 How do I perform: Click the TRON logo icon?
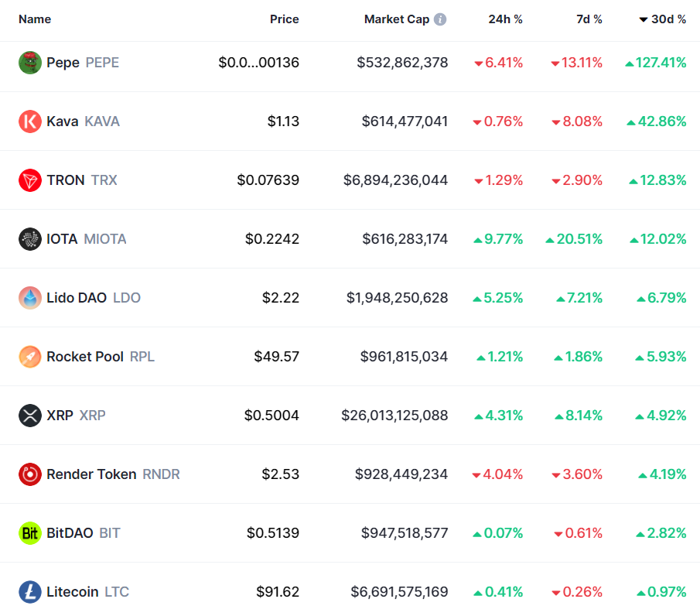click(29, 180)
